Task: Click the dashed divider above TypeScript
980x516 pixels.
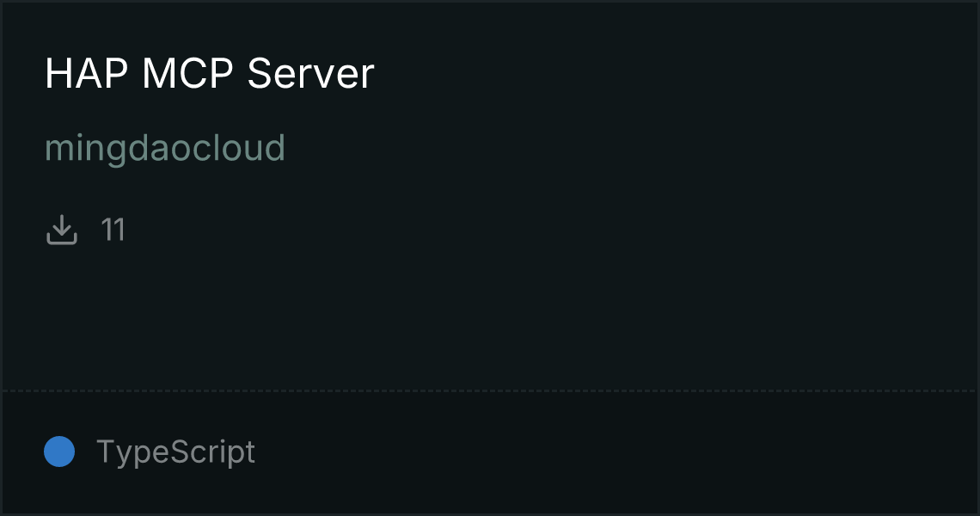Action: click(489, 391)
